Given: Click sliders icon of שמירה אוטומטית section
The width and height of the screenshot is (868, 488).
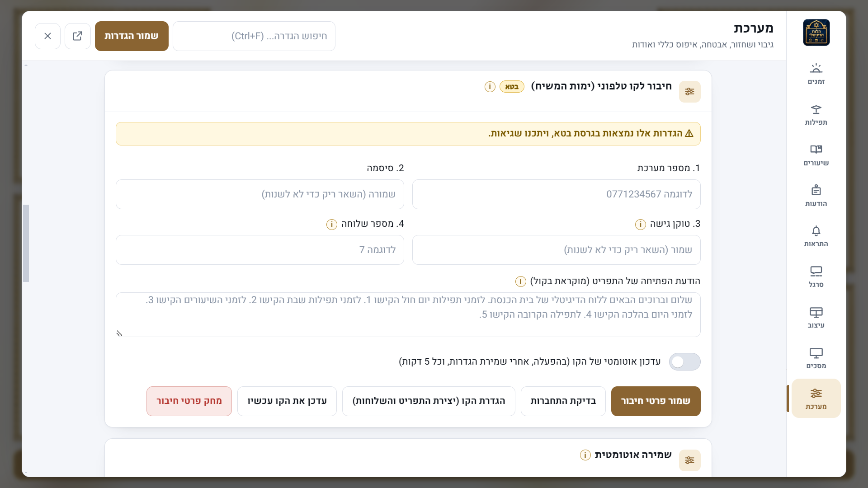Looking at the screenshot, I should 689,460.
